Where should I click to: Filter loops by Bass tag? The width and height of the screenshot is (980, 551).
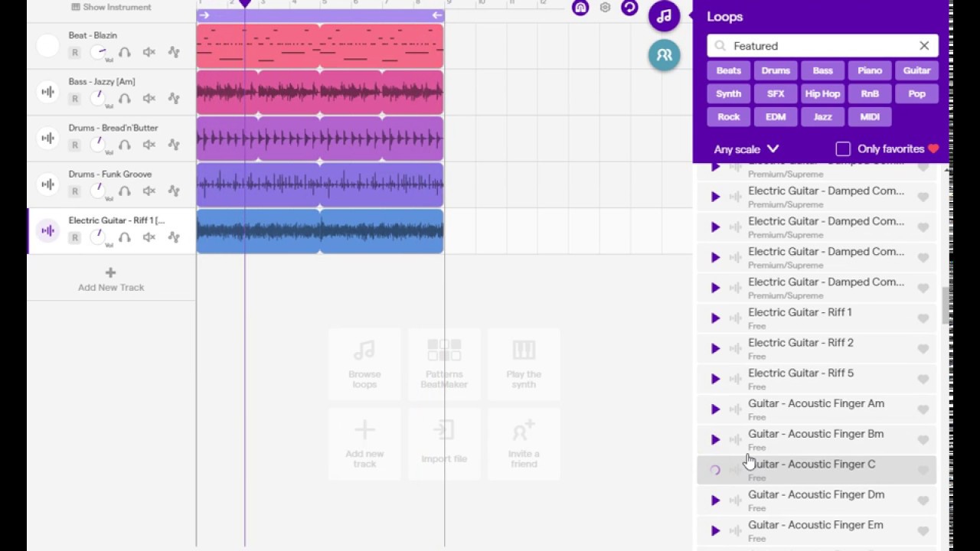pyautogui.click(x=823, y=70)
